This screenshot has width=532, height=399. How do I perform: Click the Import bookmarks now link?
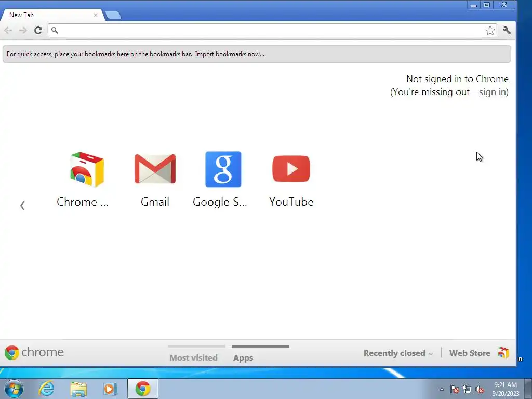[x=230, y=54]
